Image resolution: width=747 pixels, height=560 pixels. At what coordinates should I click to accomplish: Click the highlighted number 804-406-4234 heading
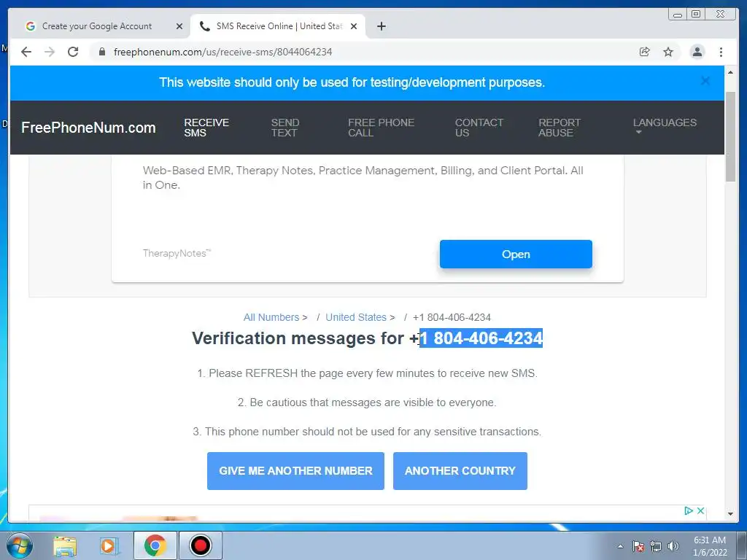tap(481, 338)
